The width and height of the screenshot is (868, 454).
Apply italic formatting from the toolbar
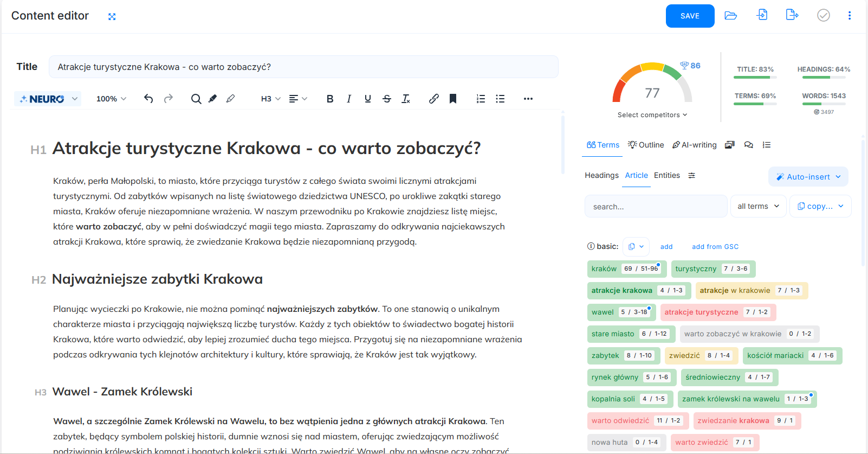tap(349, 99)
